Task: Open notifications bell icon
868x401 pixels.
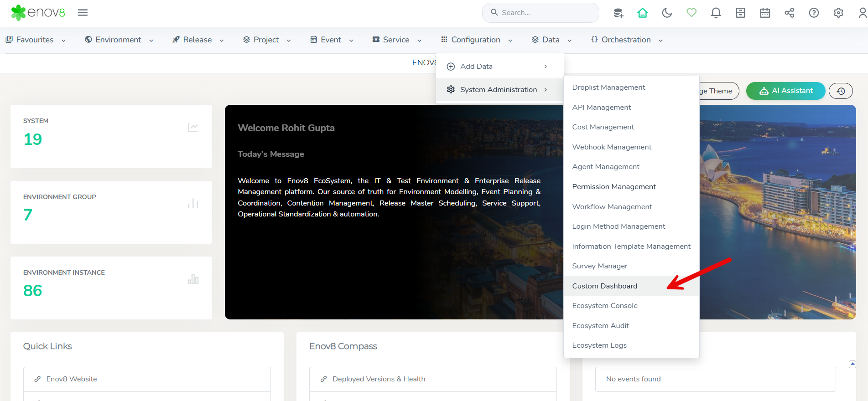Action: coord(716,13)
